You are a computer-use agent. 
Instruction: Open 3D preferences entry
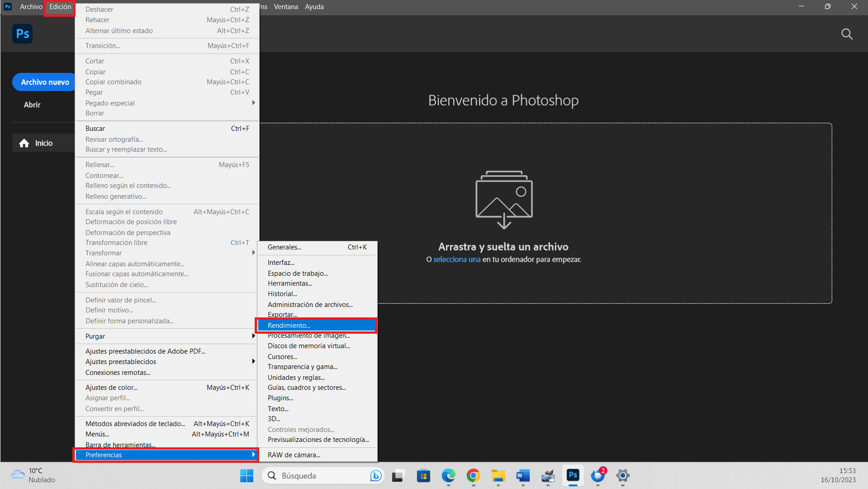(317, 419)
